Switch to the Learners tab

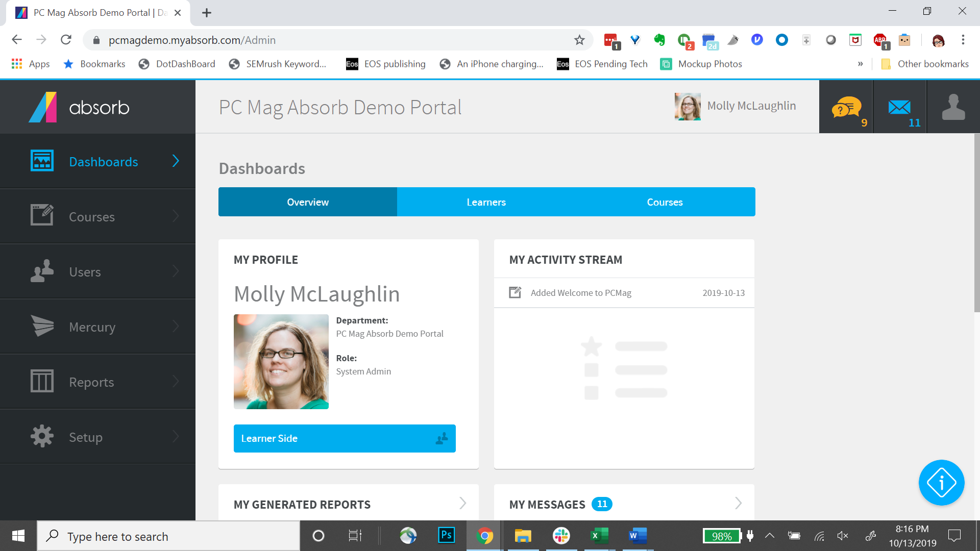[x=486, y=202]
